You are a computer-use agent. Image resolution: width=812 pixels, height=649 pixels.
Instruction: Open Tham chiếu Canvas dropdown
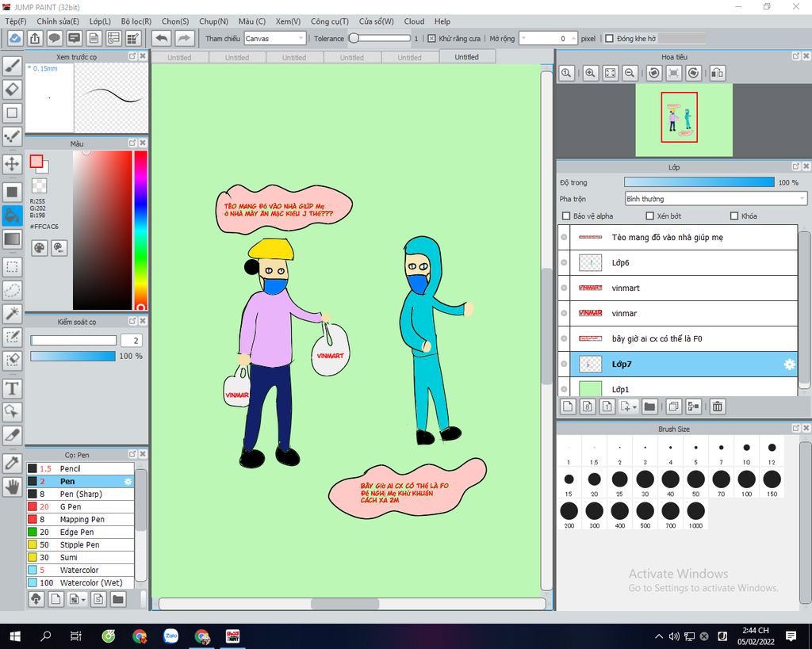click(x=274, y=38)
